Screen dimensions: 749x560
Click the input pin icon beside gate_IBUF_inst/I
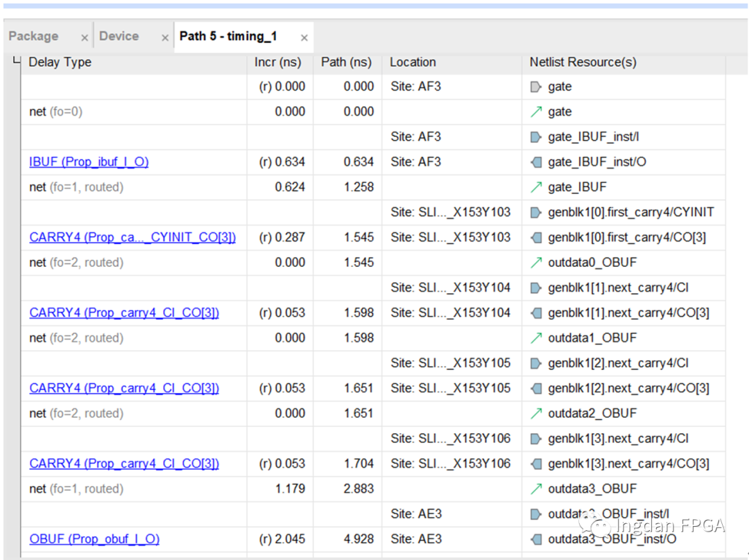click(535, 137)
